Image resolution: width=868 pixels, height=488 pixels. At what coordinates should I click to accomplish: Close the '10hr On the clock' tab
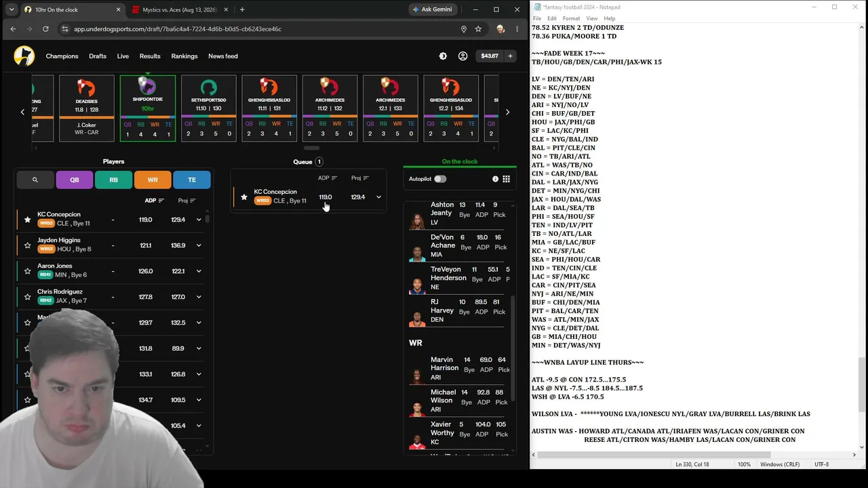tap(119, 9)
